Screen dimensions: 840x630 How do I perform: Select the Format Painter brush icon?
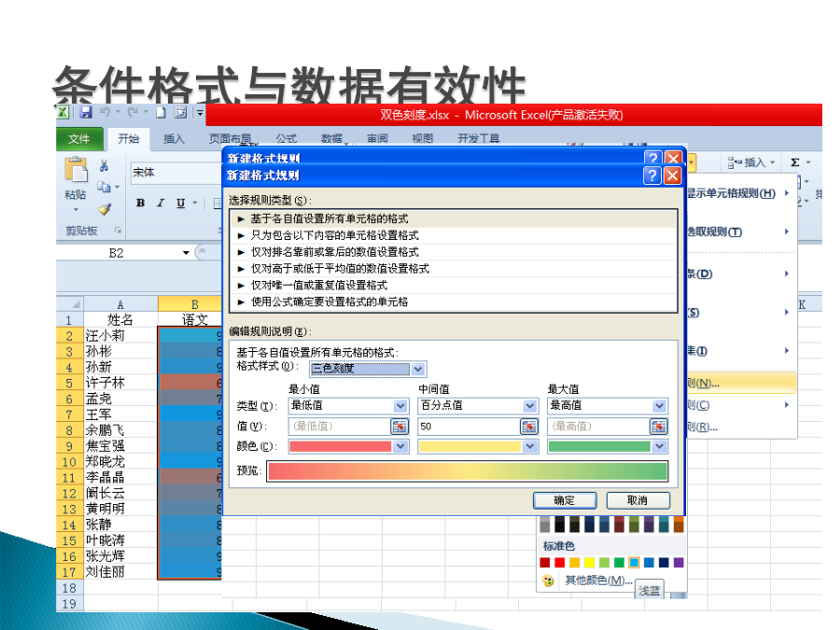[x=105, y=209]
